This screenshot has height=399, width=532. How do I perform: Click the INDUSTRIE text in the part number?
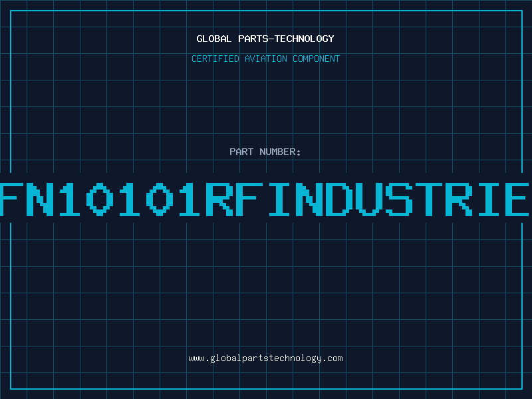pyautogui.click(x=399, y=198)
